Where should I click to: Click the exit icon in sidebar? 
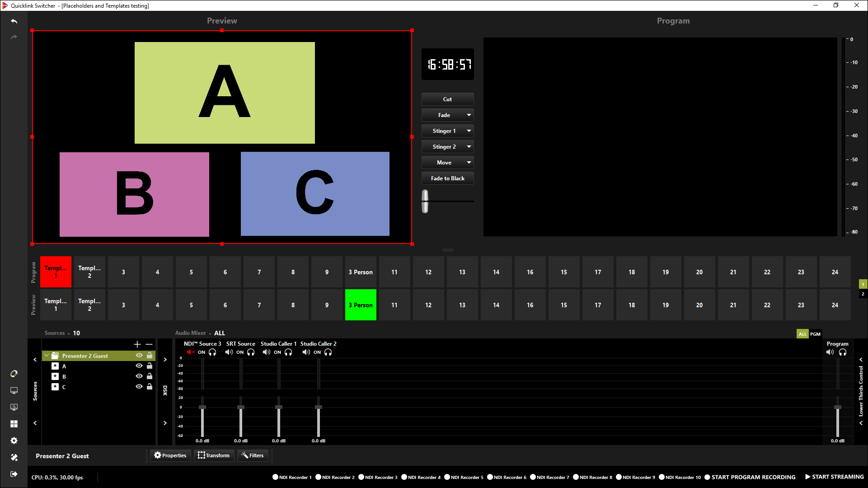coord(14,474)
